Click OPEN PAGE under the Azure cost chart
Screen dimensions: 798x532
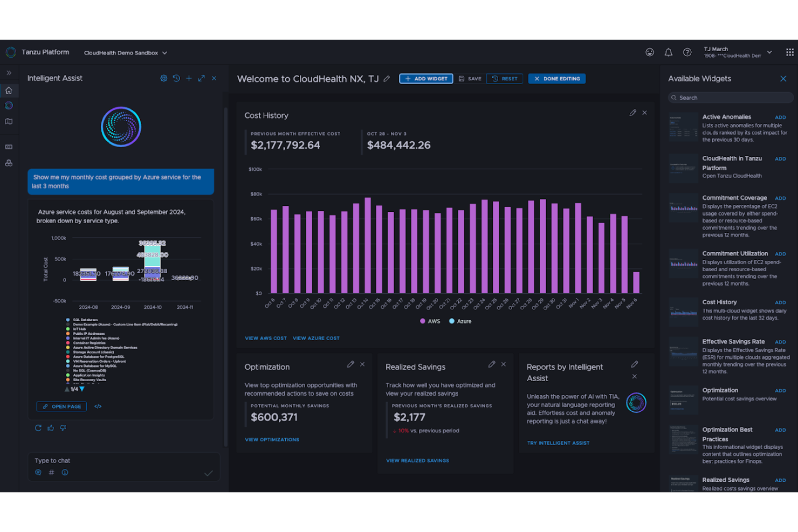tap(61, 406)
